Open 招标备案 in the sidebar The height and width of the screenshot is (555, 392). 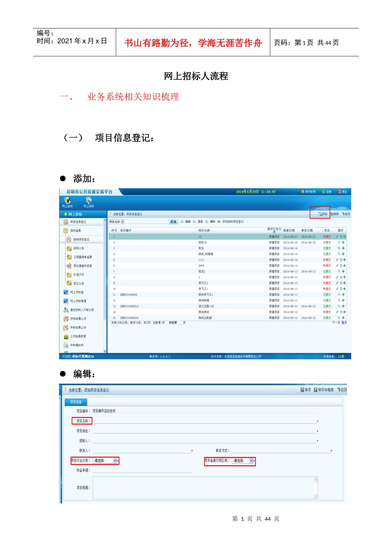(x=73, y=230)
